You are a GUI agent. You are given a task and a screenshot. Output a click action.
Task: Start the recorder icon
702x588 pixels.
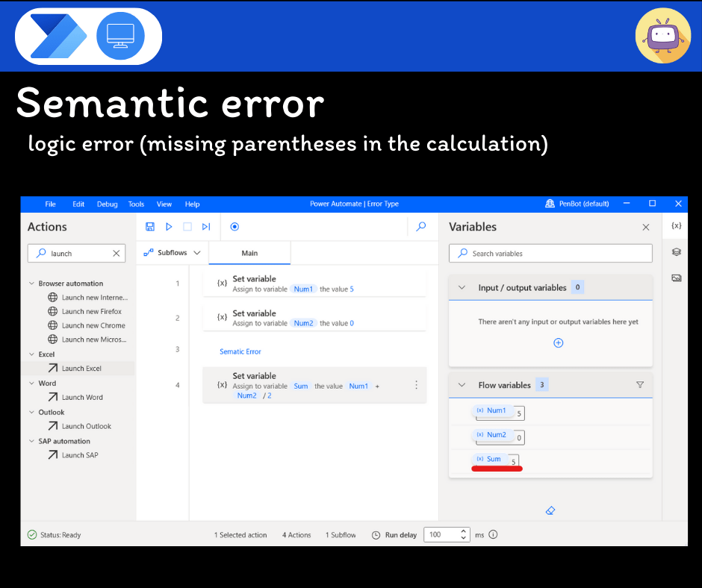(x=234, y=227)
